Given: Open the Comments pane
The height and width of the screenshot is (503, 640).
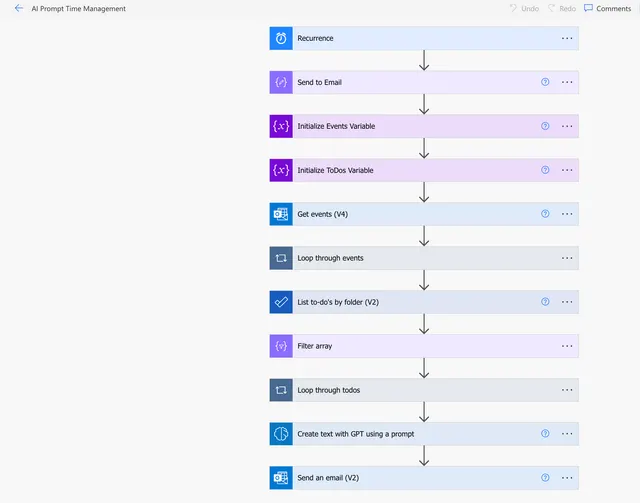Looking at the screenshot, I should pos(607,8).
